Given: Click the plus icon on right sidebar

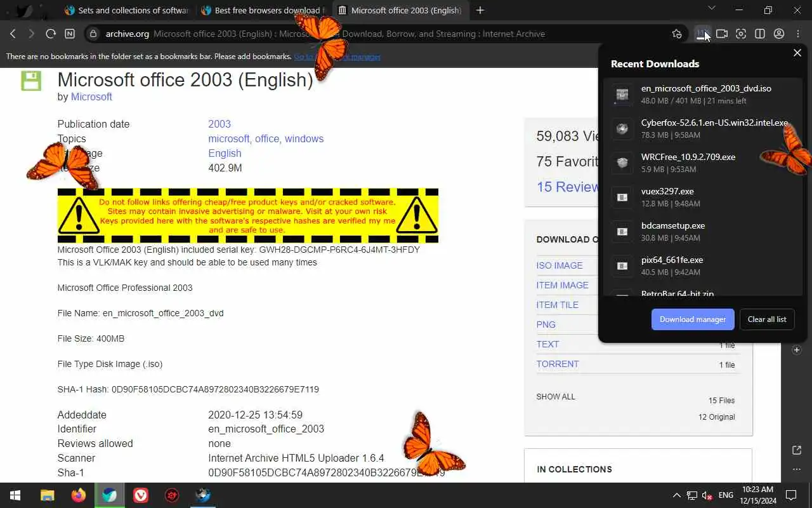Looking at the screenshot, I should coord(797,350).
